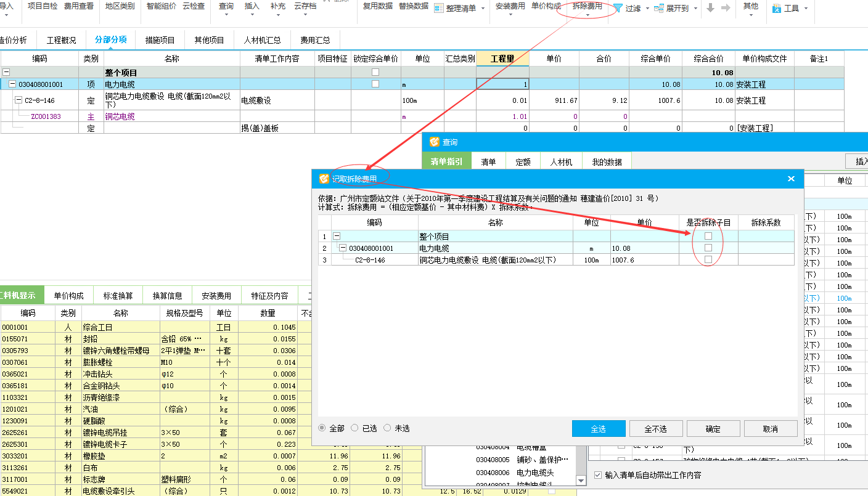Tick 锁定综合单价 checkbox for 电力电缆 row
The height and width of the screenshot is (496, 868).
click(x=375, y=84)
